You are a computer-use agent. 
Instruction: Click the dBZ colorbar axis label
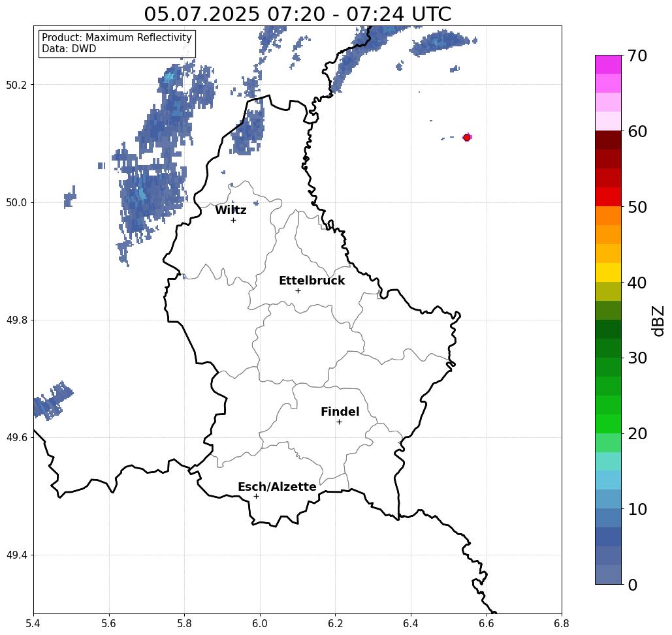(658, 320)
